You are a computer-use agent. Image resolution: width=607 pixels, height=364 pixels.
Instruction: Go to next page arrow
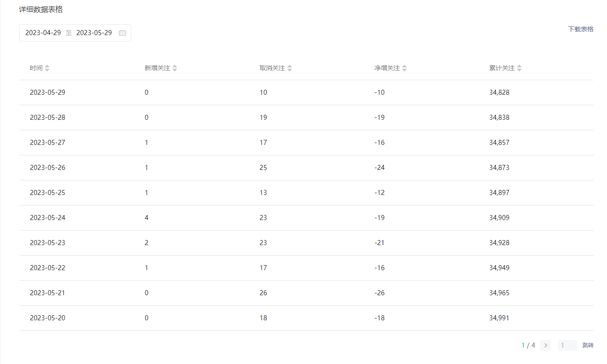click(x=545, y=345)
